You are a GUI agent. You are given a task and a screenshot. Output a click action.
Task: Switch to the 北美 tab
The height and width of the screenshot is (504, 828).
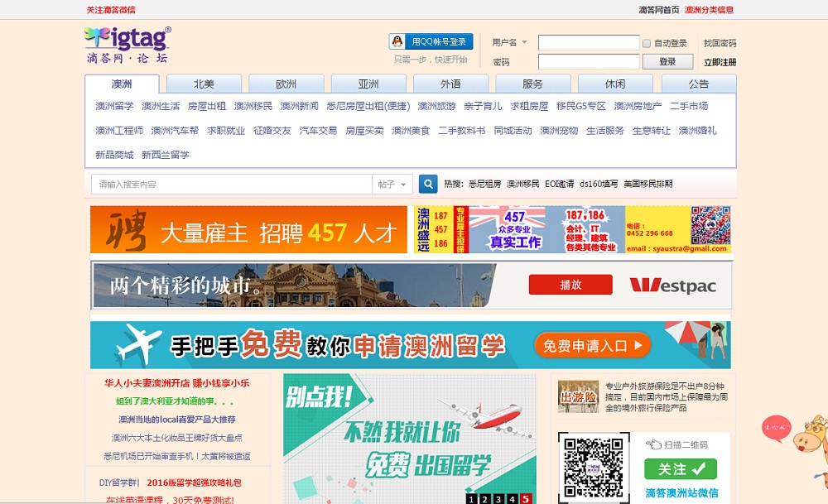204,84
